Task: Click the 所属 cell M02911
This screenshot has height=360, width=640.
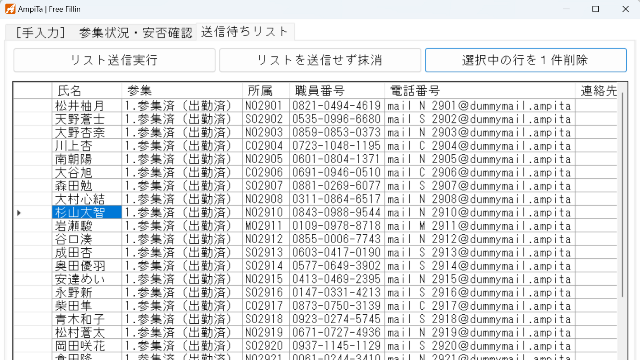Action: coord(266,226)
